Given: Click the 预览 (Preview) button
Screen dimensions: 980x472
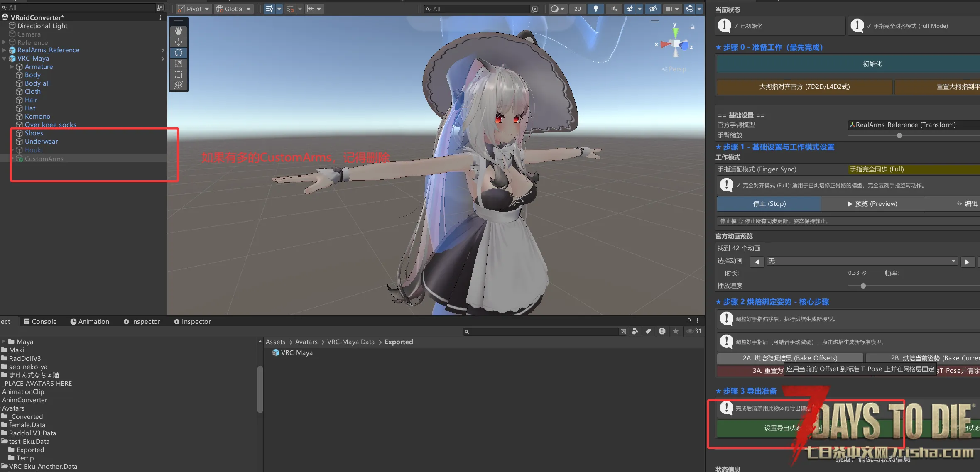Looking at the screenshot, I should point(872,204).
